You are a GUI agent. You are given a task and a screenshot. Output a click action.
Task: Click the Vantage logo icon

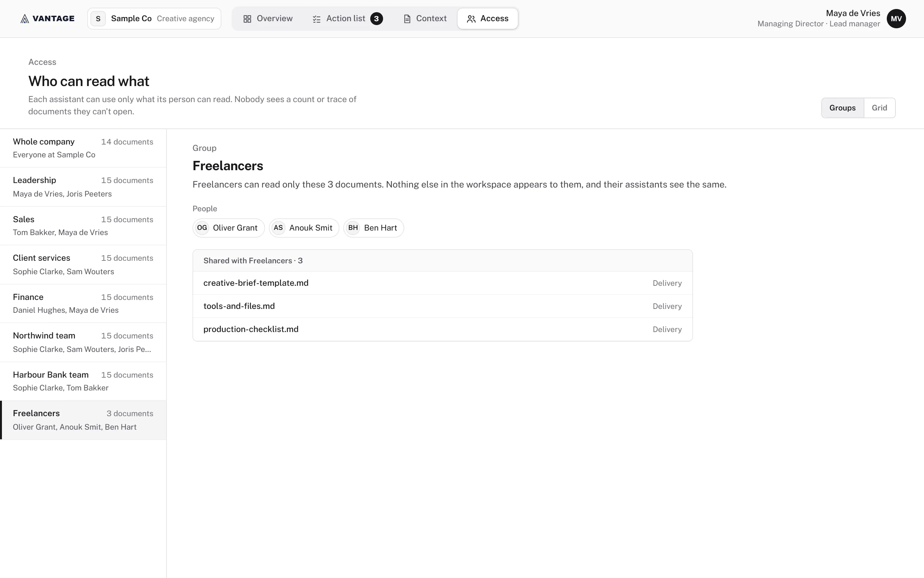pyautogui.click(x=25, y=19)
